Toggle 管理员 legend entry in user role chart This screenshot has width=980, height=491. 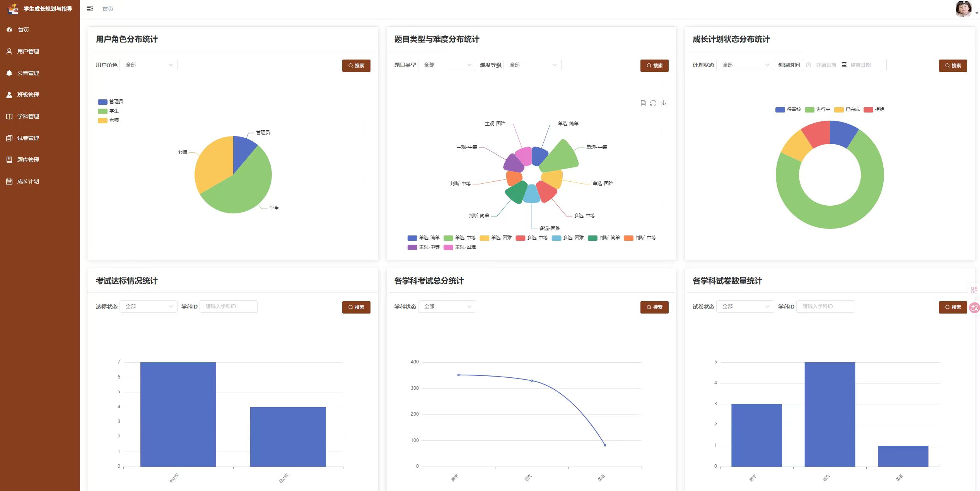click(x=111, y=102)
